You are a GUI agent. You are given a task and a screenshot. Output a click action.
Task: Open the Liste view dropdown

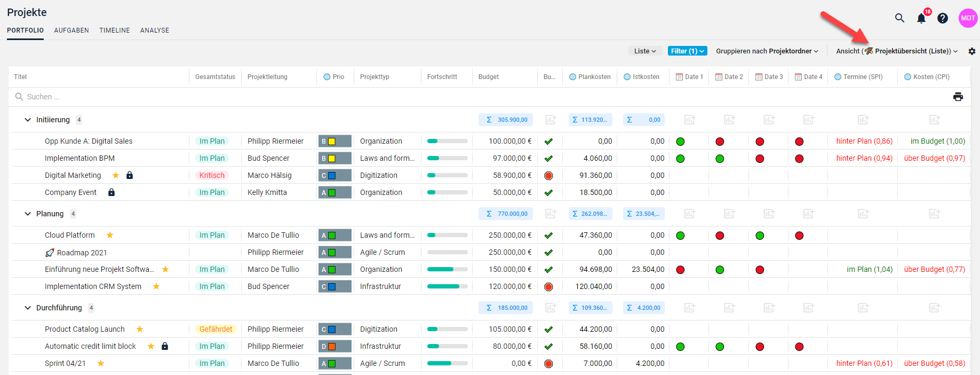[x=645, y=51]
